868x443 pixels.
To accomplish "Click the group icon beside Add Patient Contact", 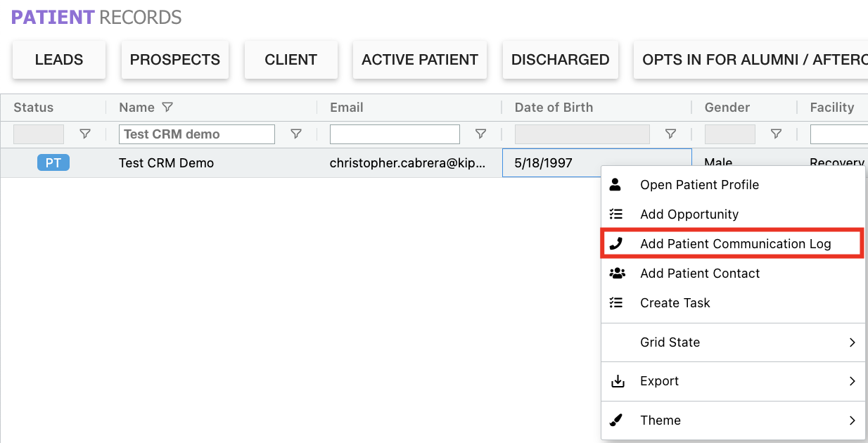I will pyautogui.click(x=617, y=274).
